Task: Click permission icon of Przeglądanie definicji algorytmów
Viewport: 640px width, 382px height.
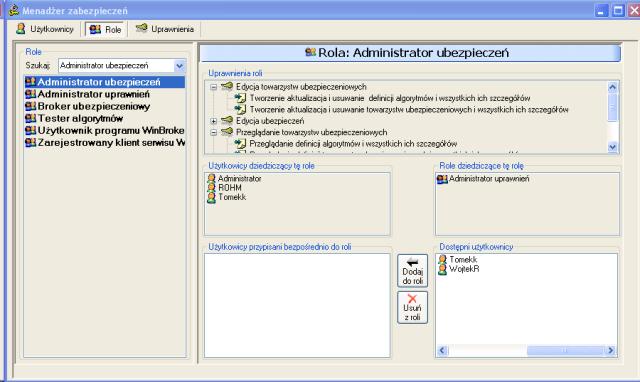Action: pyautogui.click(x=240, y=144)
